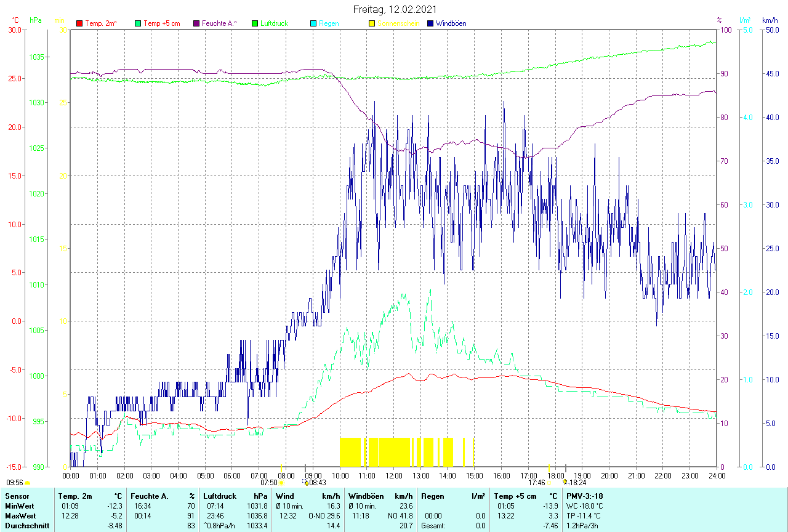This screenshot has width=788, height=532.
Task: Click the 11:18 gust maximum time
Action: (361, 516)
